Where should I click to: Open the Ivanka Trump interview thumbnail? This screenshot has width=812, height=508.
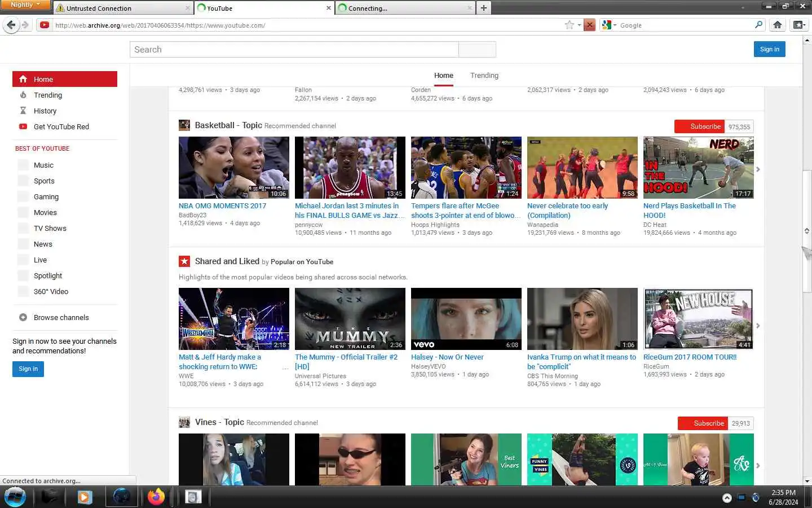(x=582, y=319)
